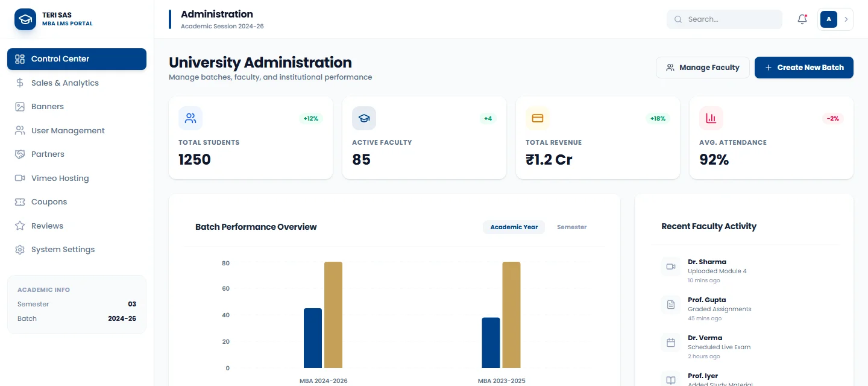Click 'Graded Assignments' activity text

point(720,309)
